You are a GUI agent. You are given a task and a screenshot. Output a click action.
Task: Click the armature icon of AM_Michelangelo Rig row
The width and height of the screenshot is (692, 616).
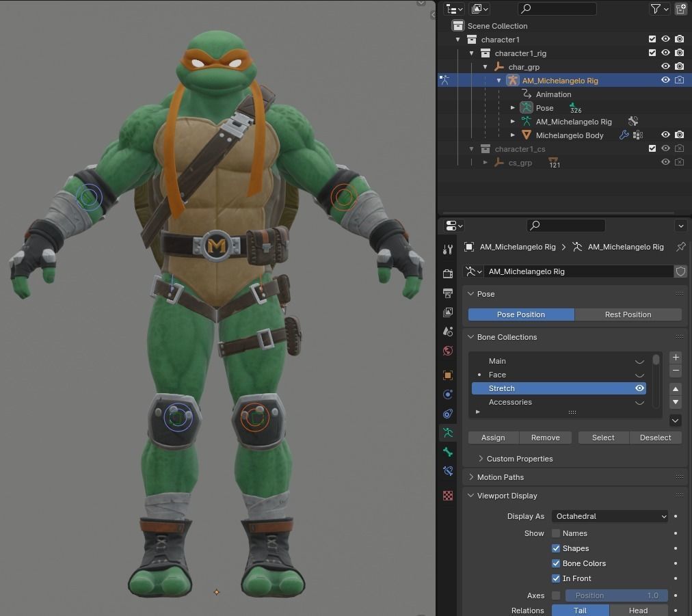[x=512, y=80]
